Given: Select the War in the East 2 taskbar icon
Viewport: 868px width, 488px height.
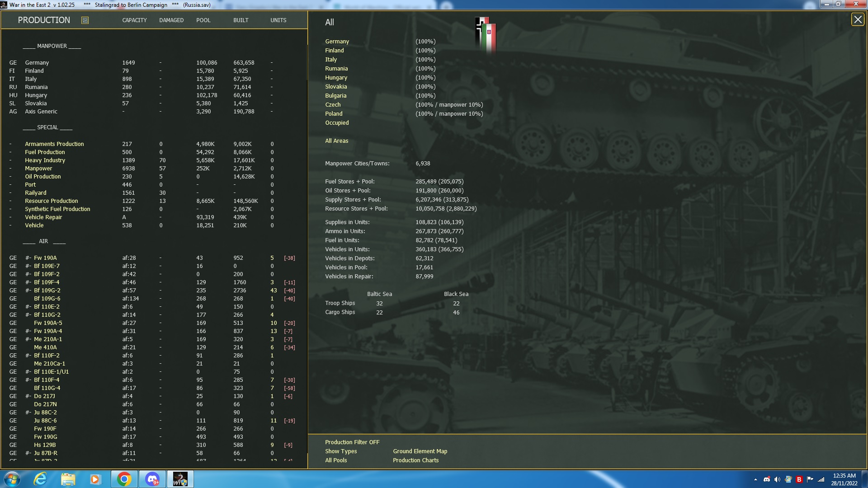Looking at the screenshot, I should tap(180, 479).
